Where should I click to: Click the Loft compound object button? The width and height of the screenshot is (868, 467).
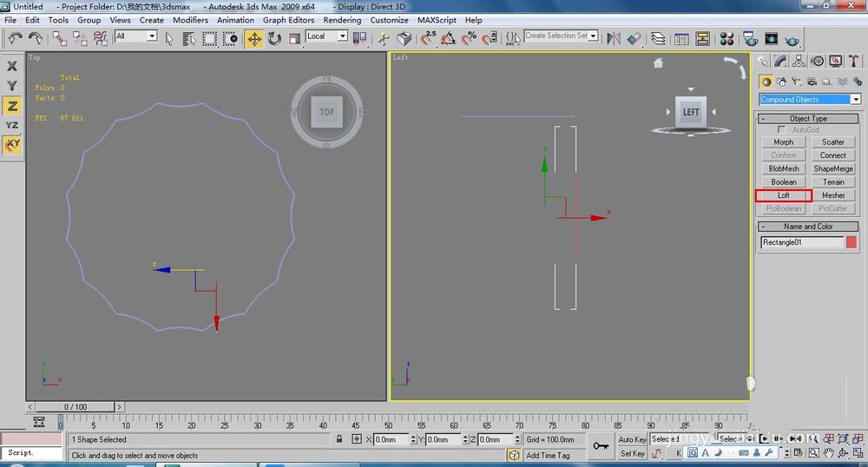click(x=783, y=195)
